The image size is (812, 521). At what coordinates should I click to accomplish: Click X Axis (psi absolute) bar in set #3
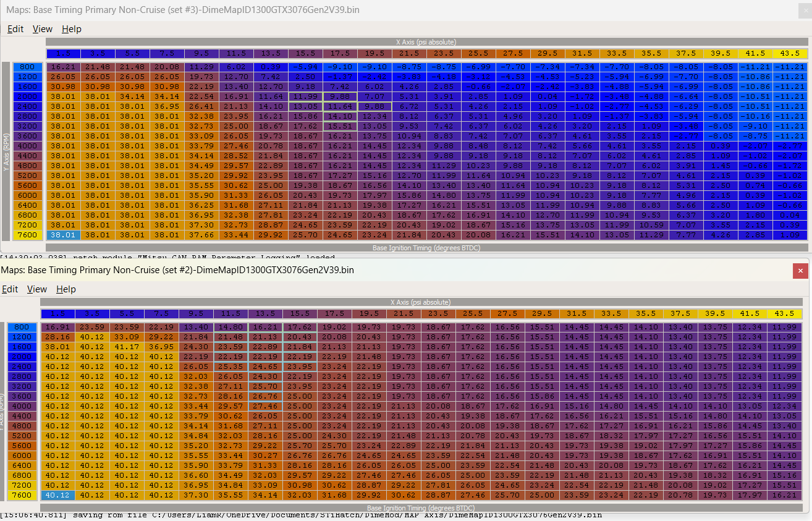426,42
